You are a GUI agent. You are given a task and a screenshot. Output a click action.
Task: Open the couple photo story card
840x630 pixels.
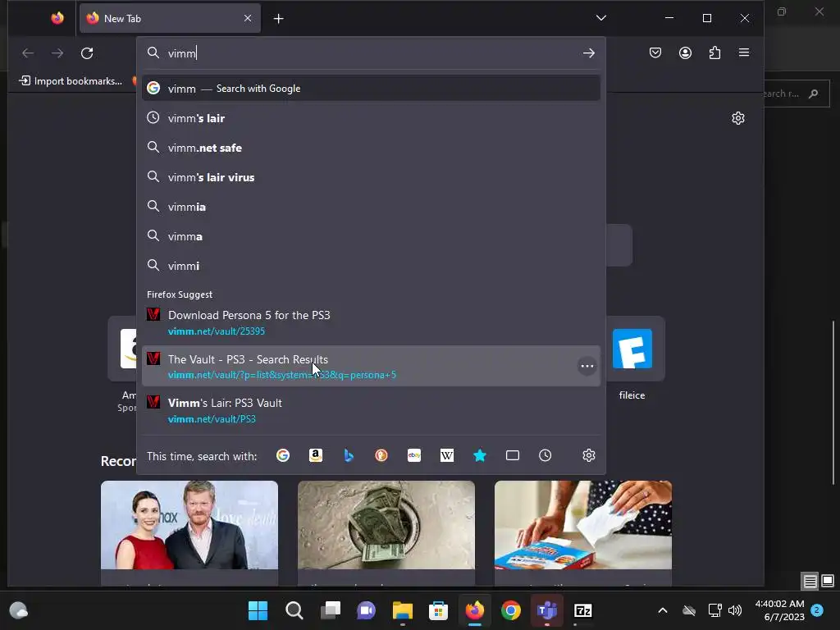point(189,533)
